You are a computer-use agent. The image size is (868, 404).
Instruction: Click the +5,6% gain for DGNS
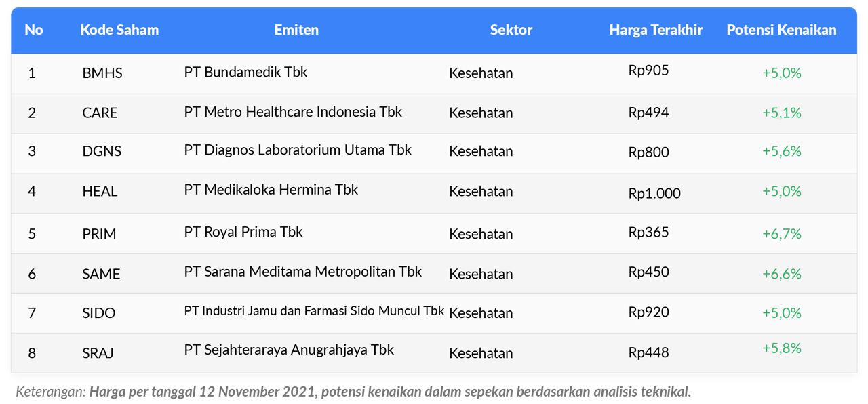pyautogui.click(x=782, y=151)
